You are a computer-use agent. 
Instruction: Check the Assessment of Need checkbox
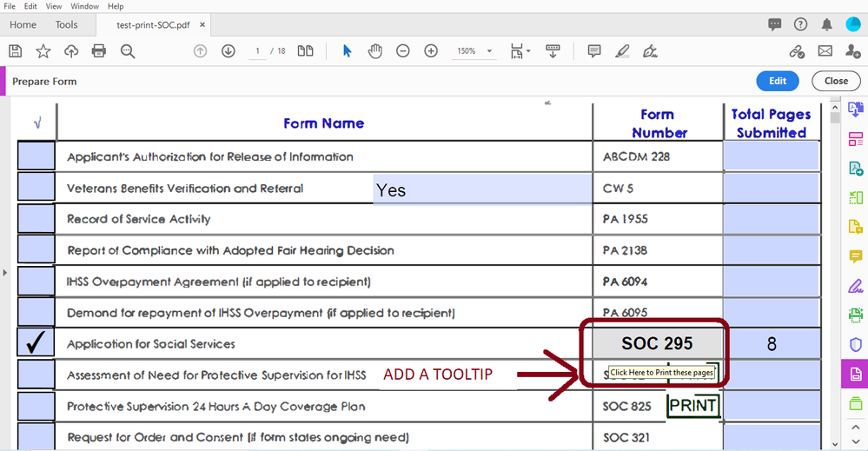point(36,375)
